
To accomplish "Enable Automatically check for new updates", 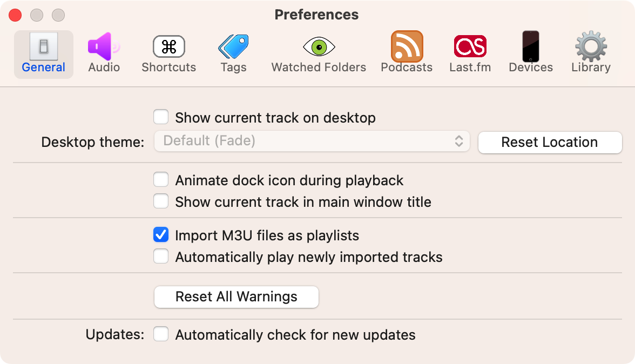I will point(161,334).
